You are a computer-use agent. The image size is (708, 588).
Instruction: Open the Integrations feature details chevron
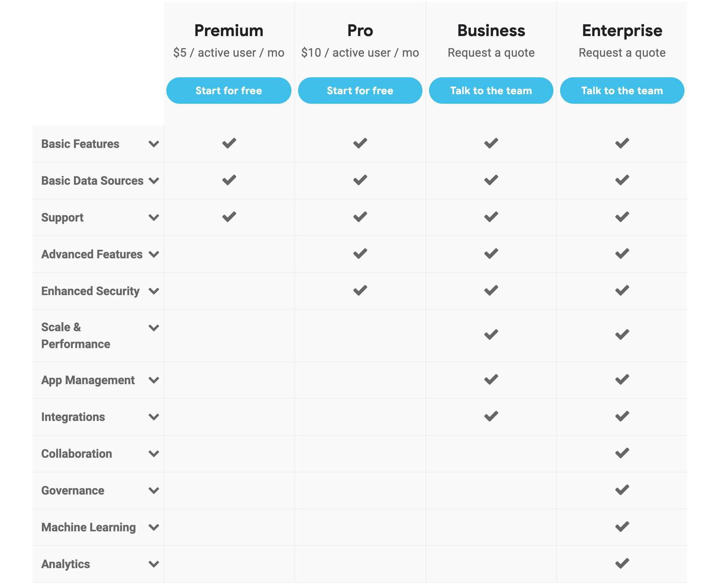tap(154, 417)
